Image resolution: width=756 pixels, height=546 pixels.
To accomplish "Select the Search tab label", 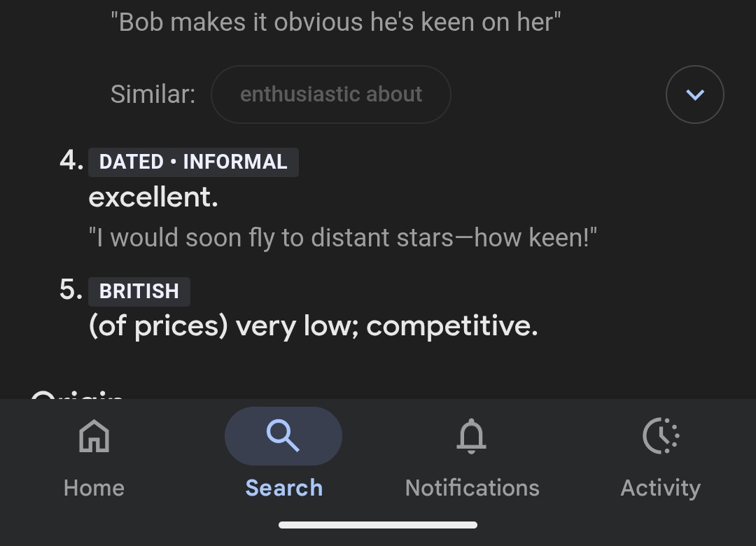I will [283, 488].
